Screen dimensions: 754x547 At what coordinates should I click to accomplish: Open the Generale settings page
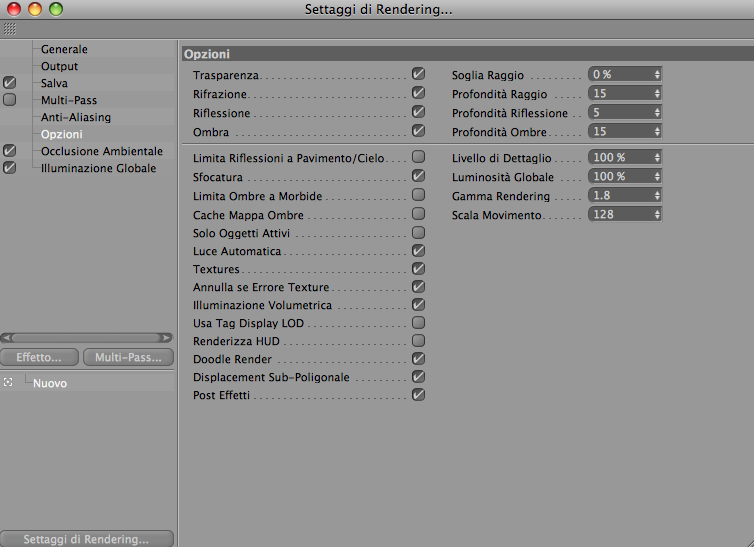click(x=64, y=49)
